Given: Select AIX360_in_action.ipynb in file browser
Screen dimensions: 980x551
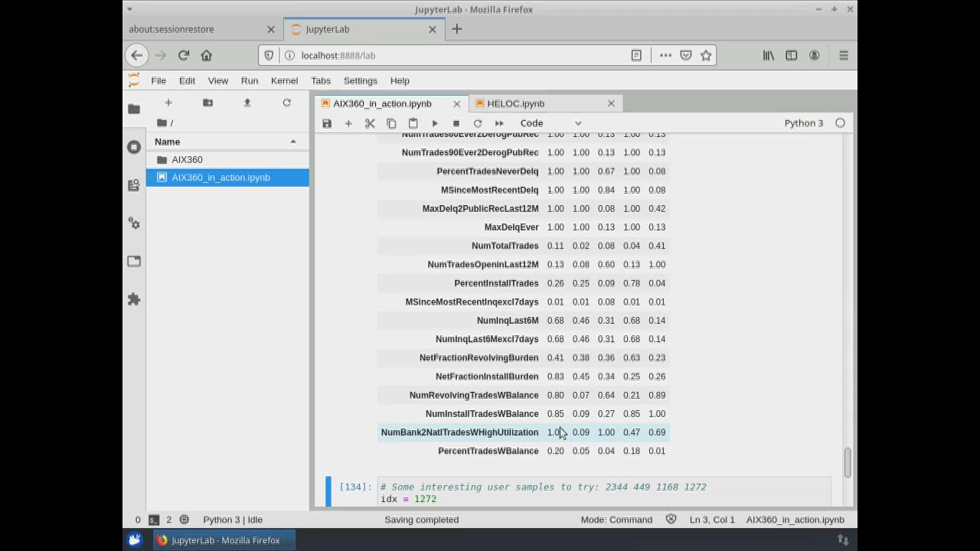Looking at the screenshot, I should [x=227, y=178].
